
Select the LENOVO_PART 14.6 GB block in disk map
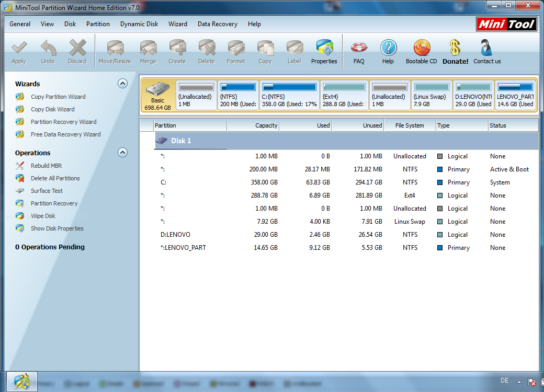coord(516,95)
